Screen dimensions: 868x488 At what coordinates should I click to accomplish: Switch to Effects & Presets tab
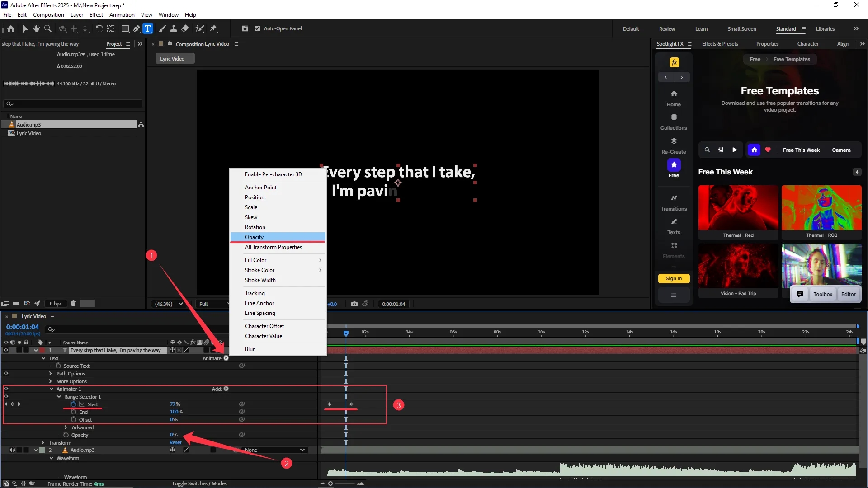point(720,44)
